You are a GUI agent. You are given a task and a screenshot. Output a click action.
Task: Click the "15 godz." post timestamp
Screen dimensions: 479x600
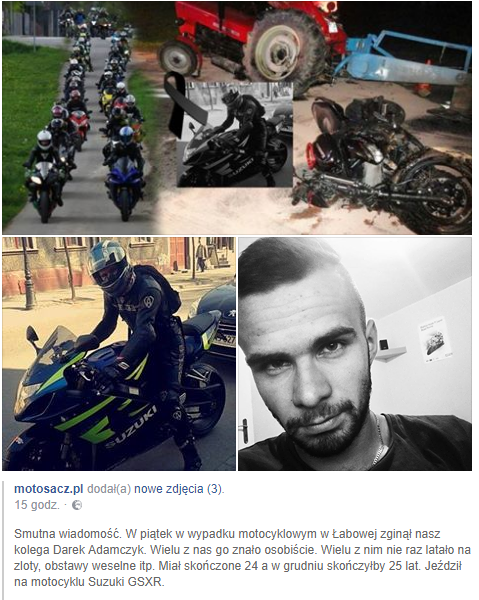[x=37, y=505]
